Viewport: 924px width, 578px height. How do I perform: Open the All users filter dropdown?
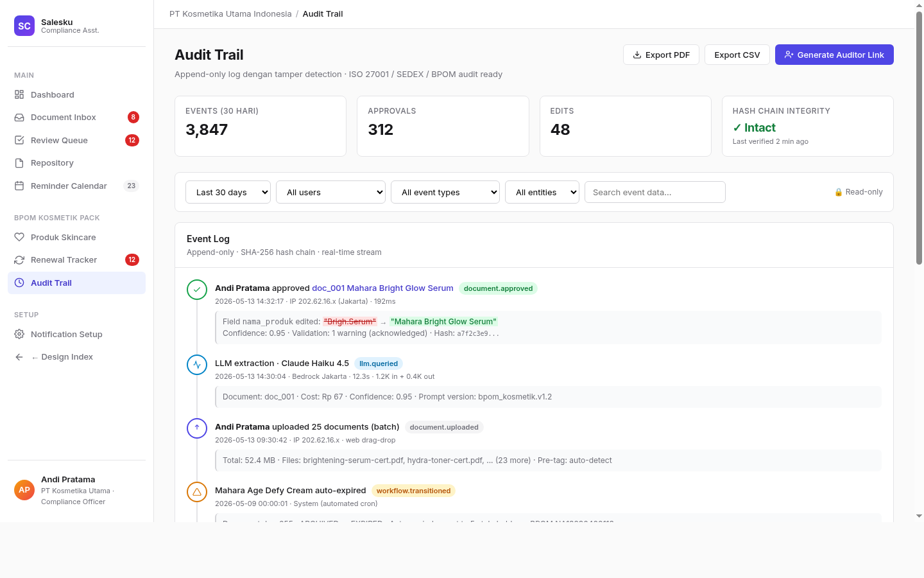click(x=330, y=192)
